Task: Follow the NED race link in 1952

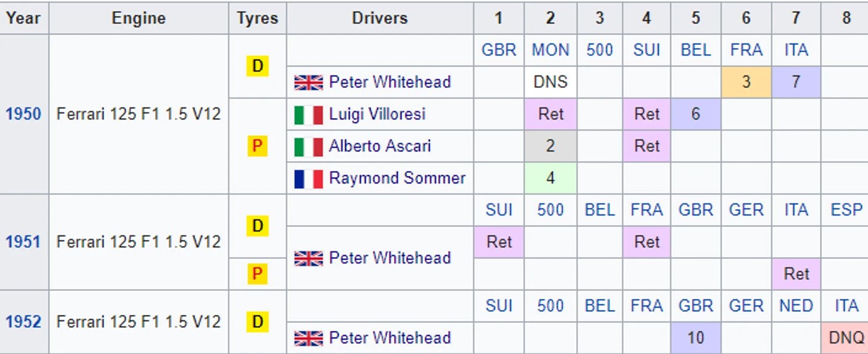Action: pos(796,306)
